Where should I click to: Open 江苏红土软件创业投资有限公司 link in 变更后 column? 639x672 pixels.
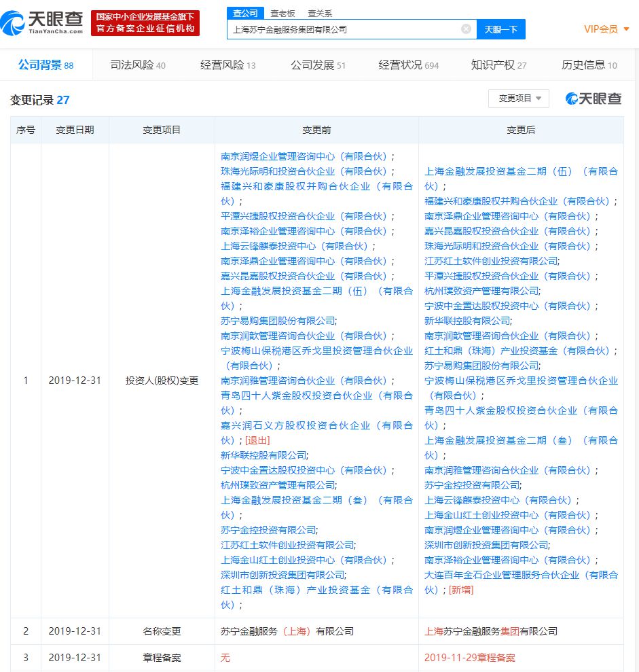[x=491, y=261]
